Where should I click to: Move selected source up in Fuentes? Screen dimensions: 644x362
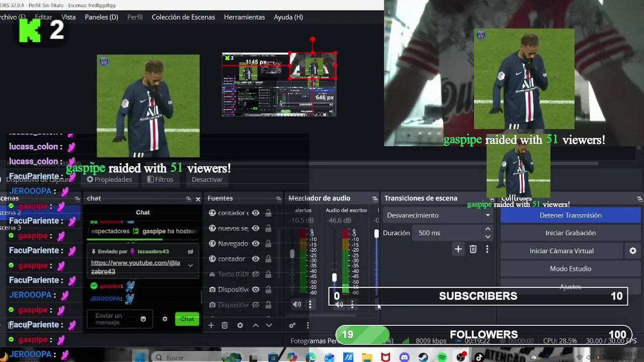point(256,325)
